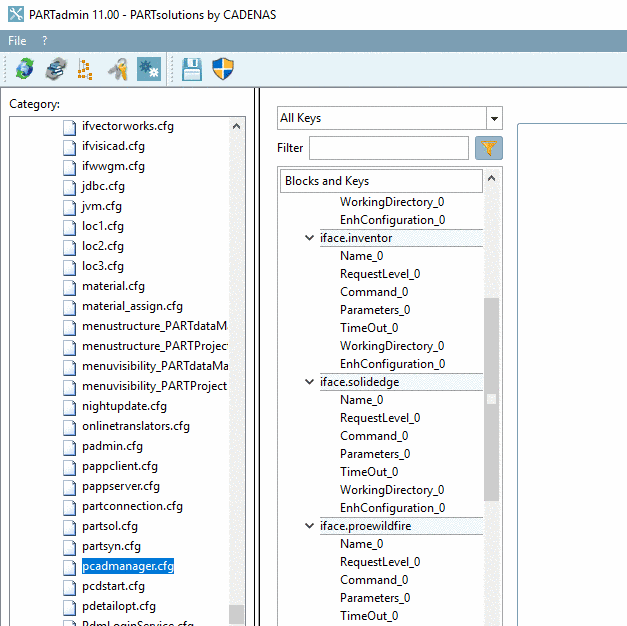This screenshot has width=627, height=626.
Task: Open the question mark help menu
Action: (x=44, y=41)
